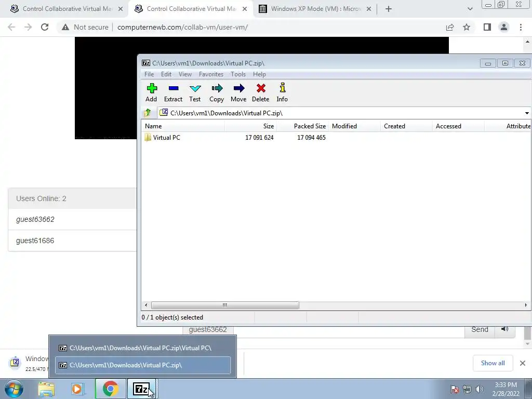This screenshot has height=399, width=532.
Task: Sort by Created column header
Action: coord(406,126)
